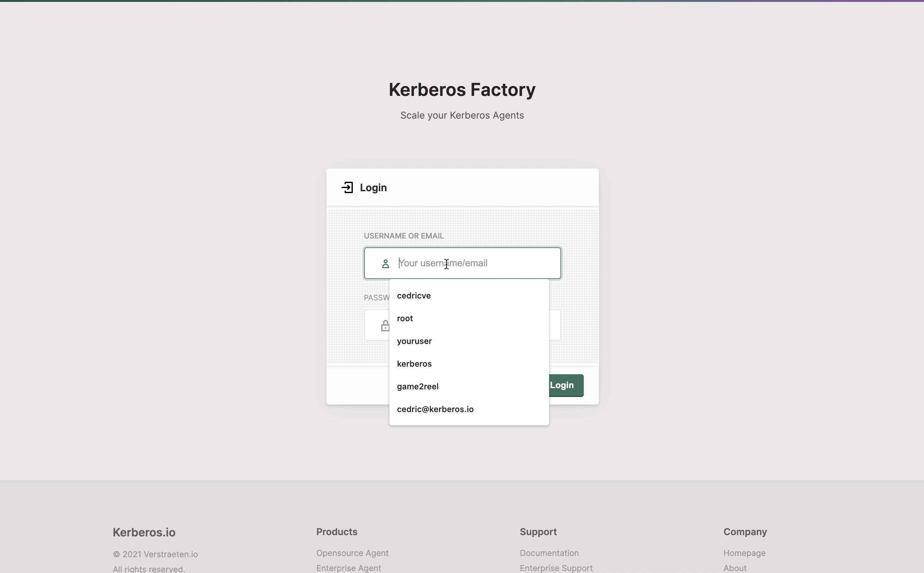Visit the Enterprise Agent link
924x573 pixels.
(x=349, y=568)
